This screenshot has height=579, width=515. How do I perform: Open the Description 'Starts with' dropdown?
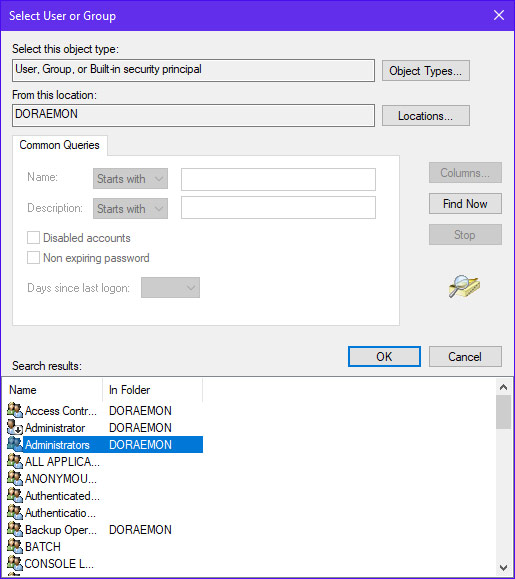pyautogui.click(x=130, y=209)
